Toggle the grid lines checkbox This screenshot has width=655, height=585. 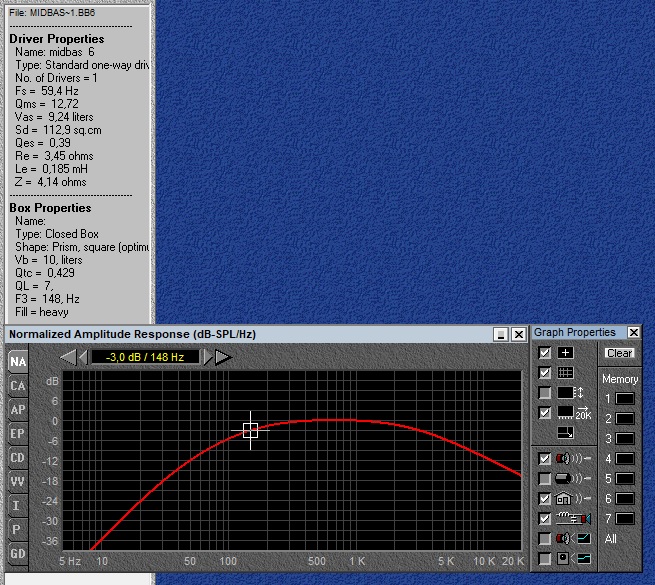coord(545,373)
